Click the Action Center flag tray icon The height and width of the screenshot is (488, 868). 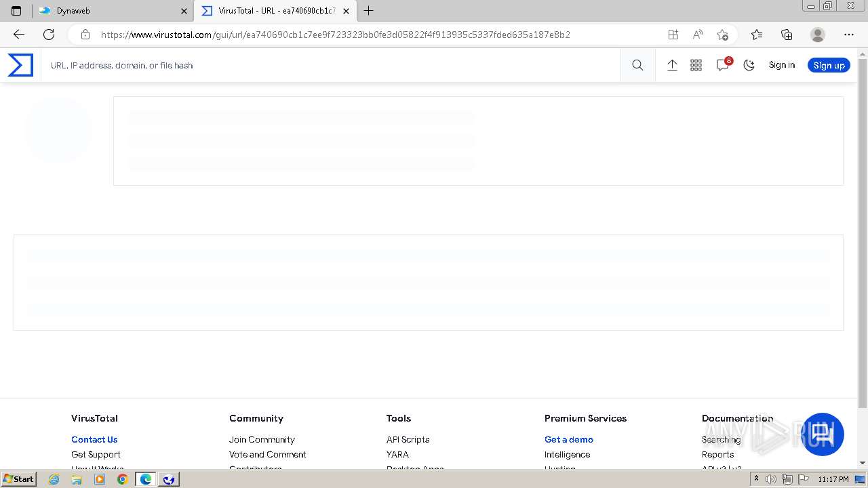tap(802, 479)
